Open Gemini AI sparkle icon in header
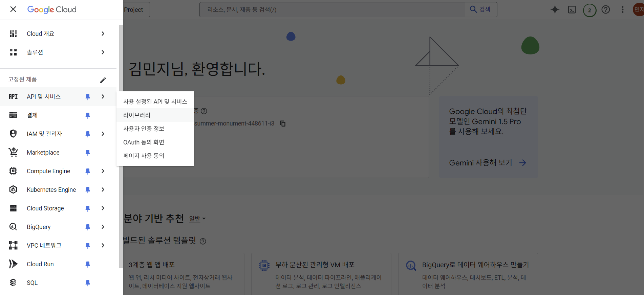The image size is (644, 295). pyautogui.click(x=555, y=9)
